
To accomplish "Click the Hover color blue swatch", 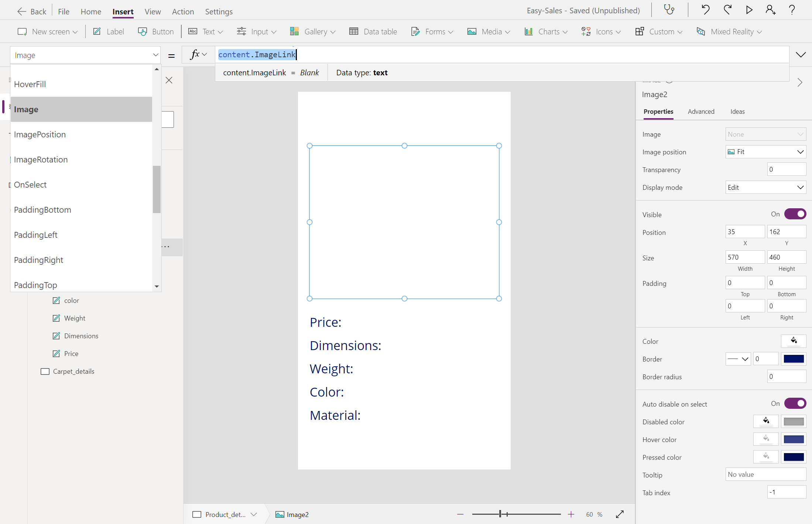I will (x=794, y=439).
